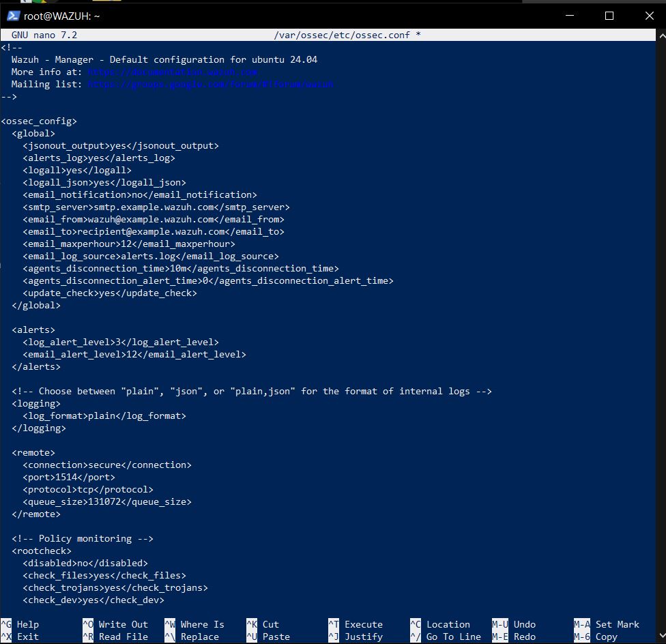
Task: Click the log_format plain line
Action: (104, 416)
